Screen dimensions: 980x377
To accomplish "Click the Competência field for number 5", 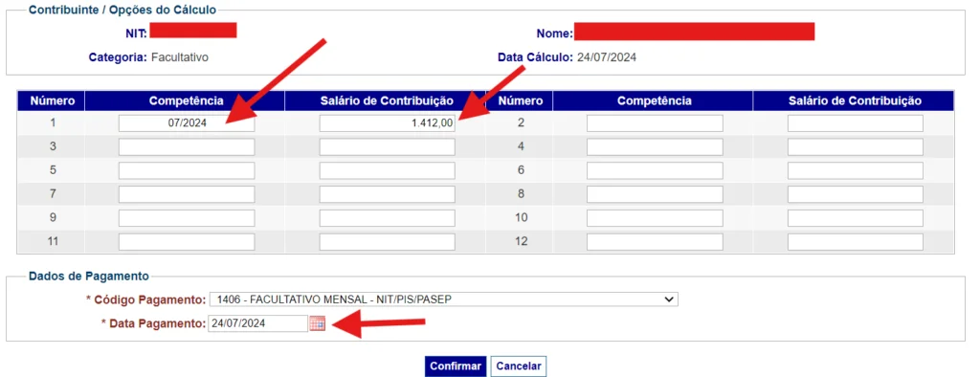I will pyautogui.click(x=187, y=170).
